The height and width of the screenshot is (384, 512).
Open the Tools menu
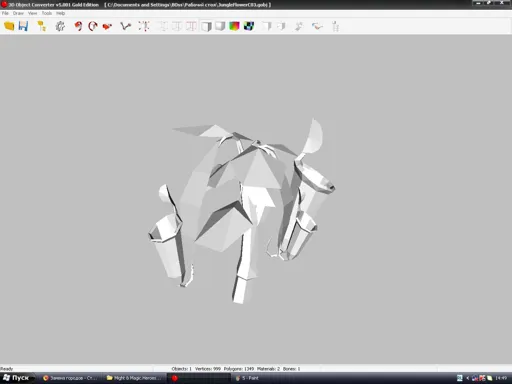pos(47,13)
